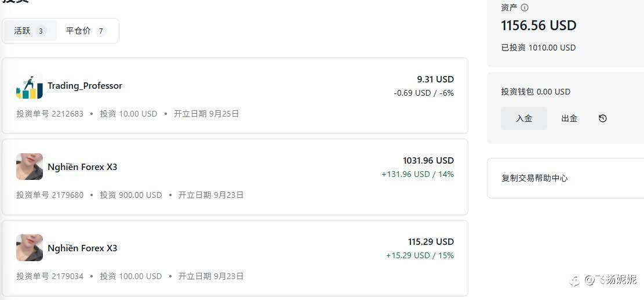Image resolution: width=644 pixels, height=300 pixels.
Task: Click the 100.00 USD Nghiền Forex X3 avatar
Action: tap(29, 248)
